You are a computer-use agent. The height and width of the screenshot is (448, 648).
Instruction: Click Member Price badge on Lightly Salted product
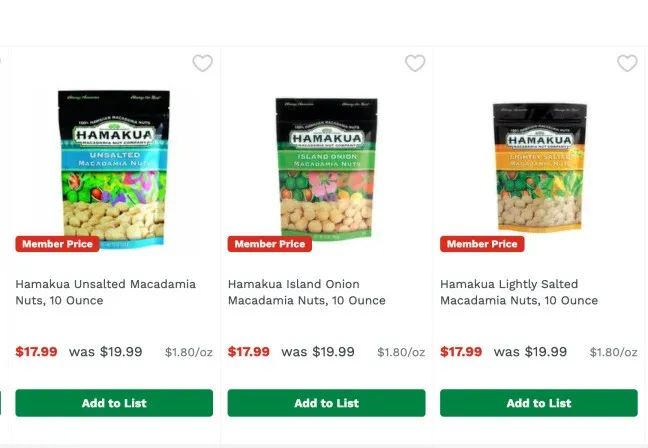click(x=482, y=244)
